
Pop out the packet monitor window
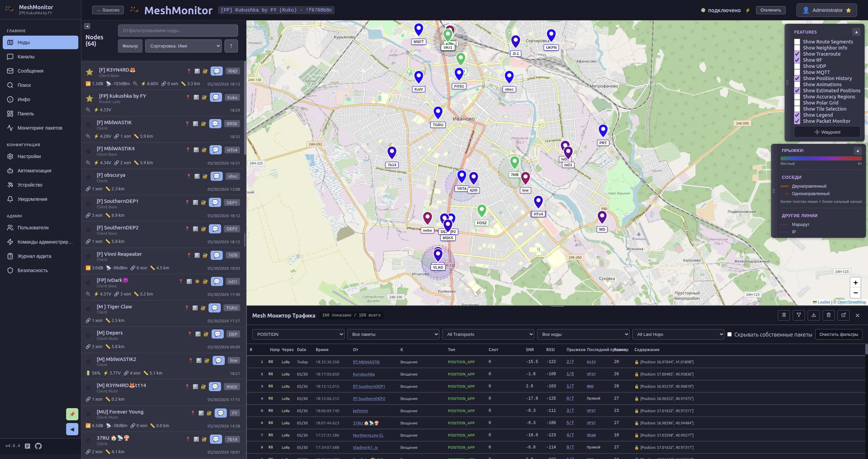pos(844,315)
